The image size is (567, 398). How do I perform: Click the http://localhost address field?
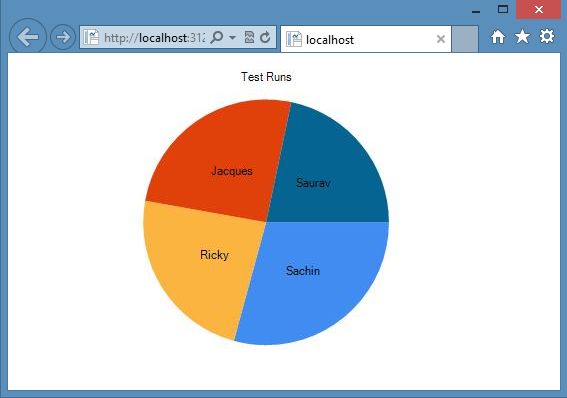coord(154,37)
